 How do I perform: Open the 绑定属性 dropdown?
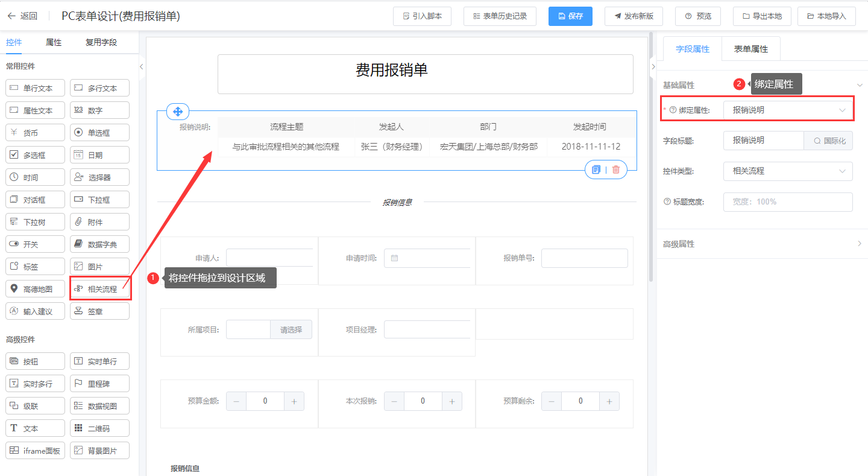click(788, 110)
